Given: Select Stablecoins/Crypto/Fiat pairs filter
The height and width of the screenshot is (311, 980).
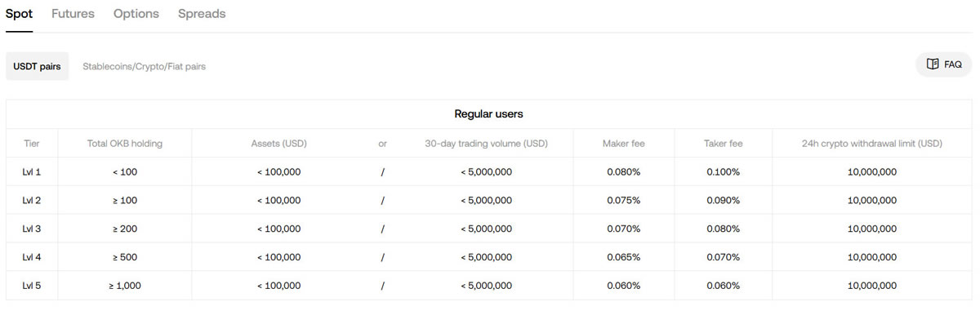Looking at the screenshot, I should pos(144,66).
